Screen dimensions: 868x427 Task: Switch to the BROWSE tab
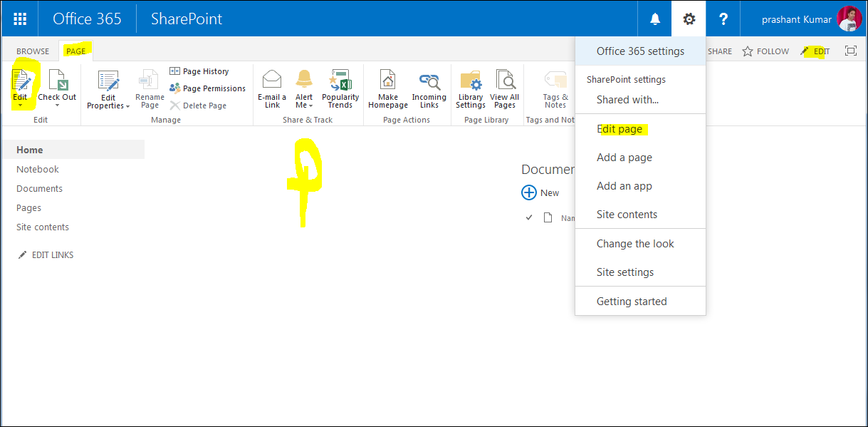pos(33,51)
